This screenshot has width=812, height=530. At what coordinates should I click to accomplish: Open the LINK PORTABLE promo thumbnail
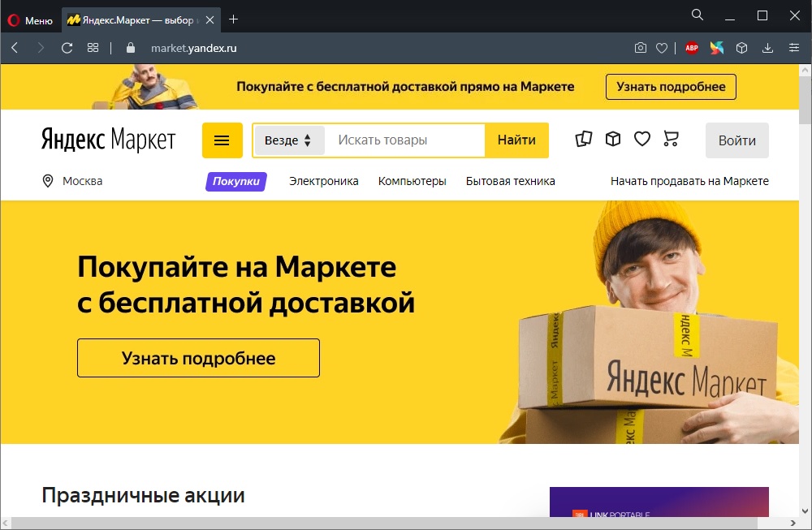(x=659, y=502)
